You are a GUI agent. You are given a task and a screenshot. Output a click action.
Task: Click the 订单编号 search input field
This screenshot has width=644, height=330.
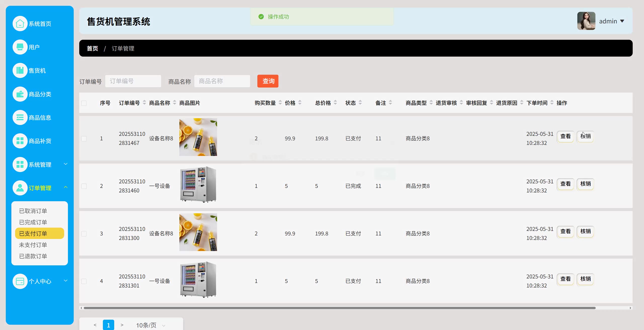133,81
